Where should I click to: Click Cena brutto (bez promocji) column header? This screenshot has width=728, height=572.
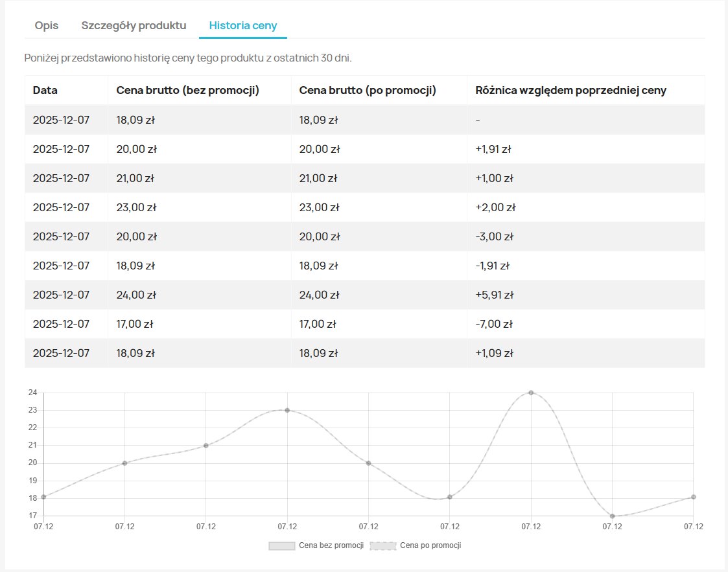point(188,90)
